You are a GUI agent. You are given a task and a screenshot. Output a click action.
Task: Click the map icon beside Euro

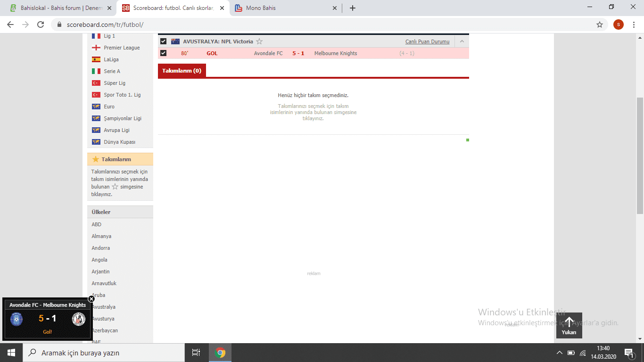96,107
